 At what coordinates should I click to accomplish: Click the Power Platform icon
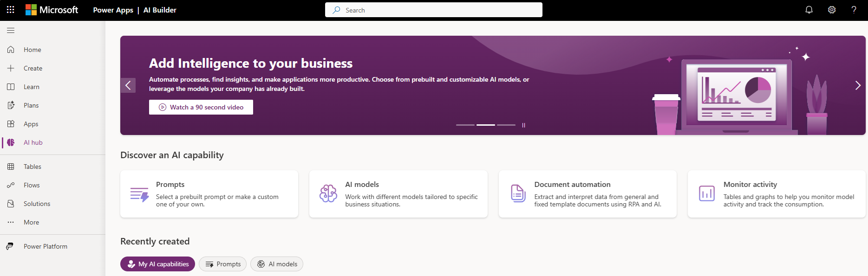click(10, 246)
